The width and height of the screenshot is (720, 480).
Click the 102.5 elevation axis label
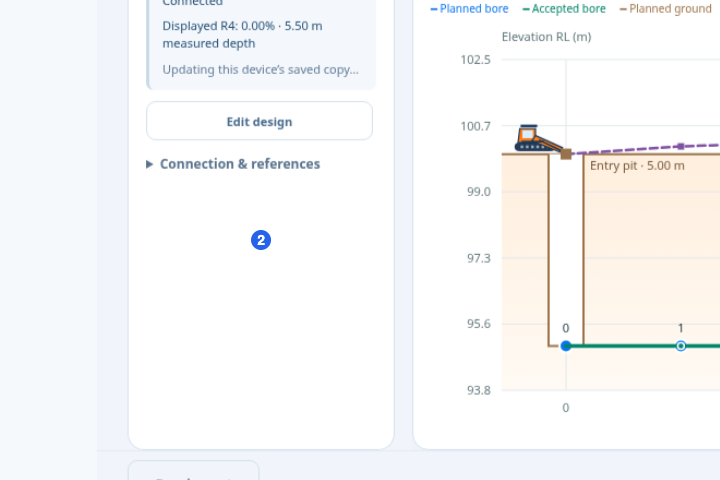click(x=475, y=60)
